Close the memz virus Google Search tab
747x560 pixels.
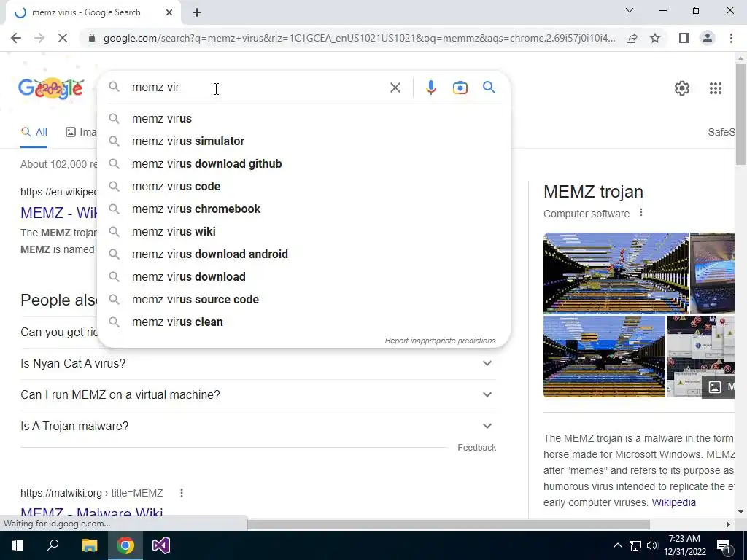pos(169,13)
